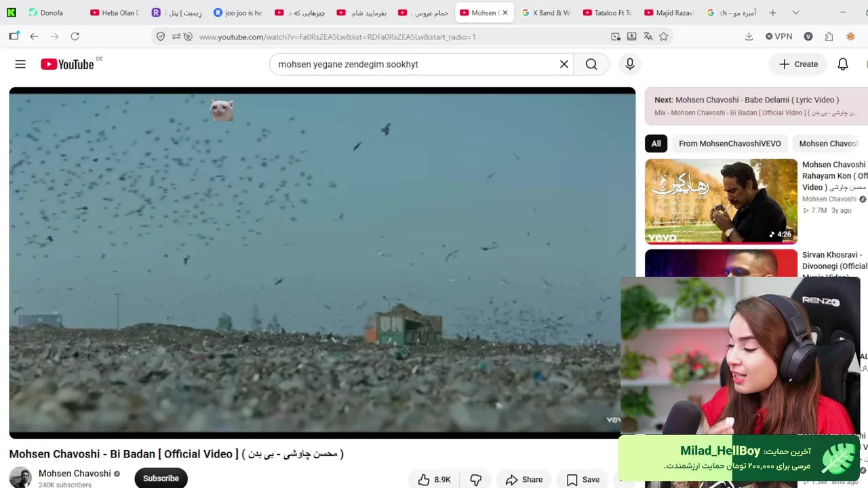Subscribe to Mohsen Chavoshi channel
The width and height of the screenshot is (868, 488).
tap(161, 478)
